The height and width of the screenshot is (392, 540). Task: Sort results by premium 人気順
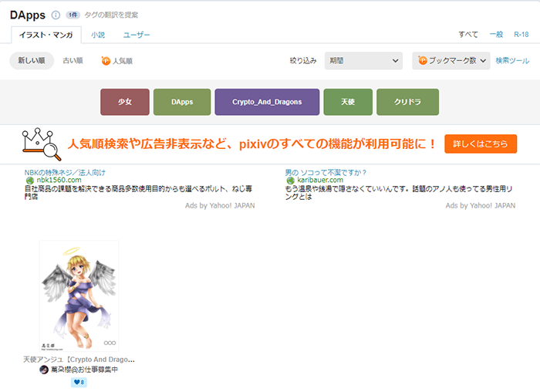(117, 61)
